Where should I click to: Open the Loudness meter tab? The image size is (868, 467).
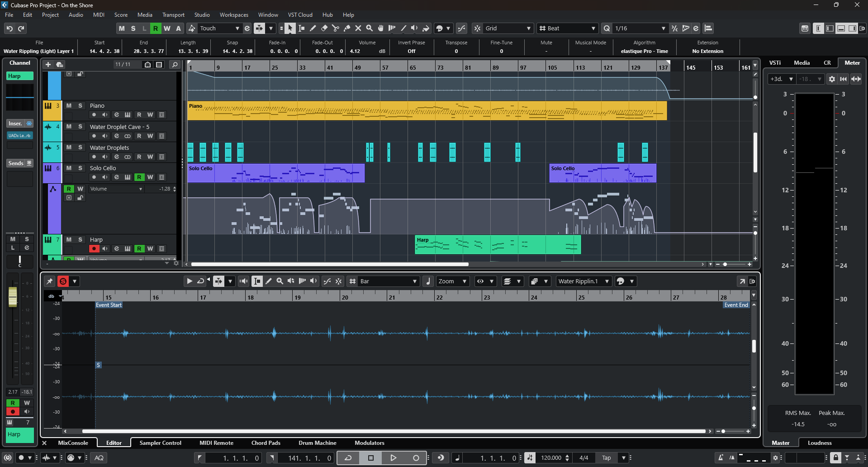point(820,443)
